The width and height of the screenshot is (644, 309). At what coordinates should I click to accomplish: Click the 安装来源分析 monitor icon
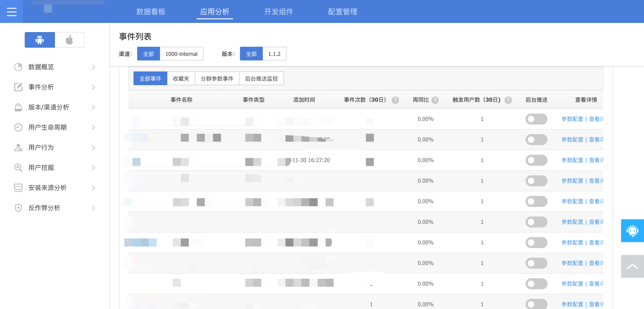tap(18, 188)
